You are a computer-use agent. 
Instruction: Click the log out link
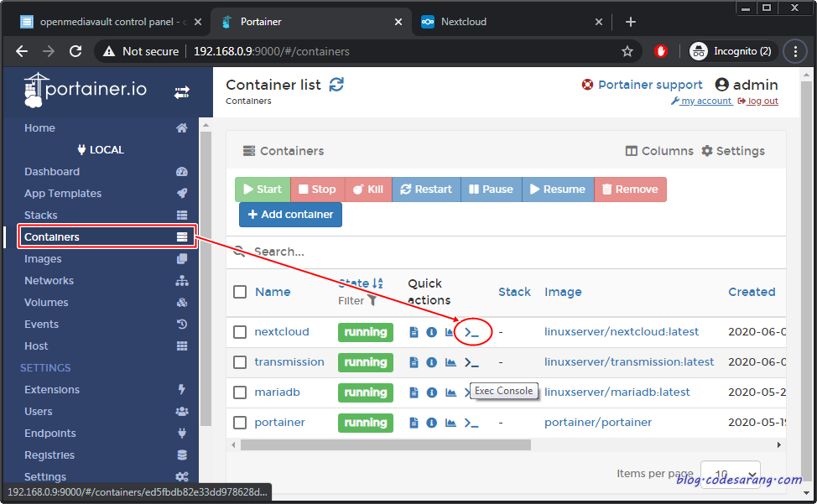tap(758, 101)
